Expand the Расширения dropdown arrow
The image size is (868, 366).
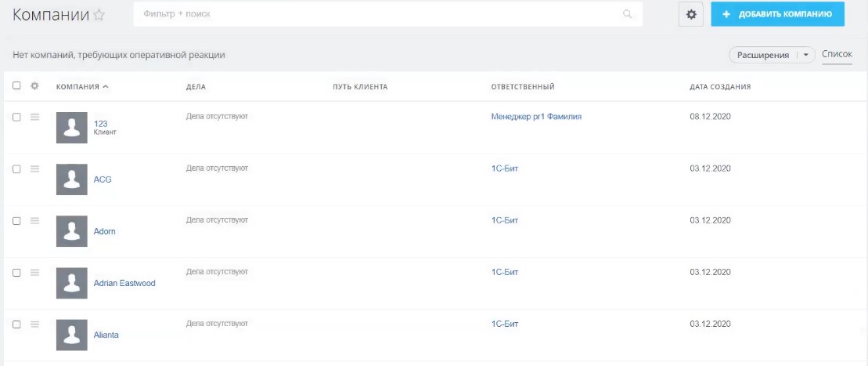pyautogui.click(x=805, y=56)
